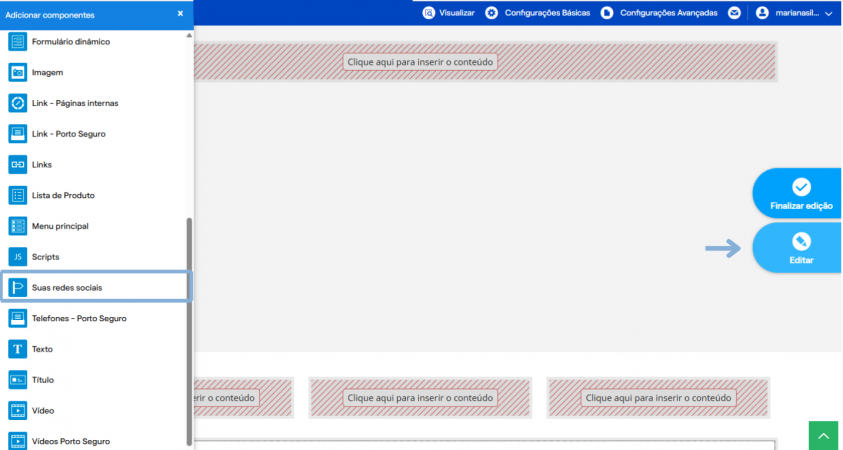This screenshot has height=450, width=843.
Task: Click the green back-to-top arrow button
Action: point(823,435)
